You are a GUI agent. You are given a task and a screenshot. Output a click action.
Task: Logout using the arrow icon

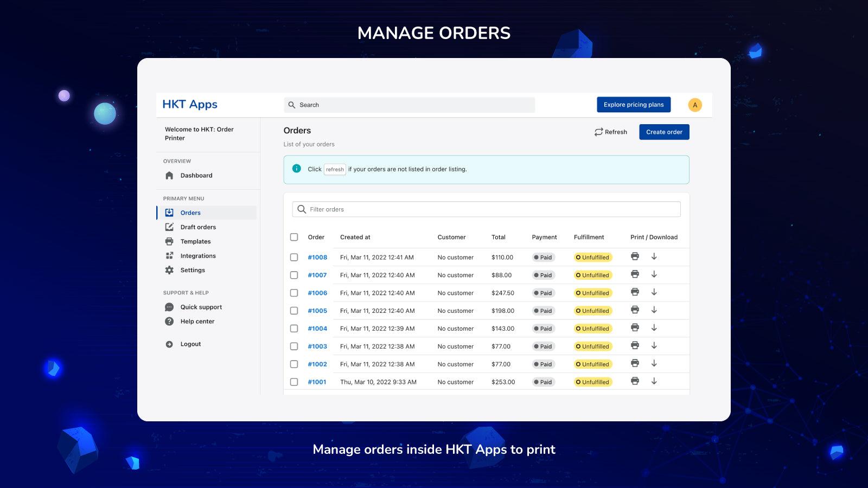169,344
